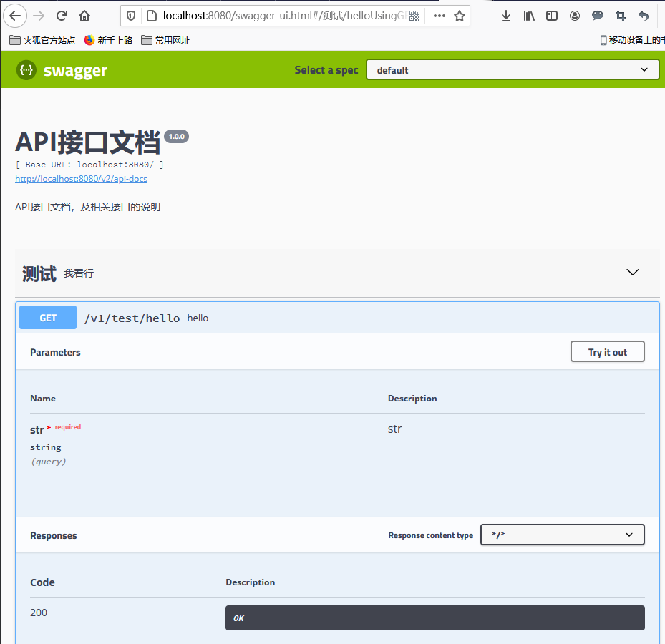
Task: Click the OK response description box
Action: pos(435,618)
